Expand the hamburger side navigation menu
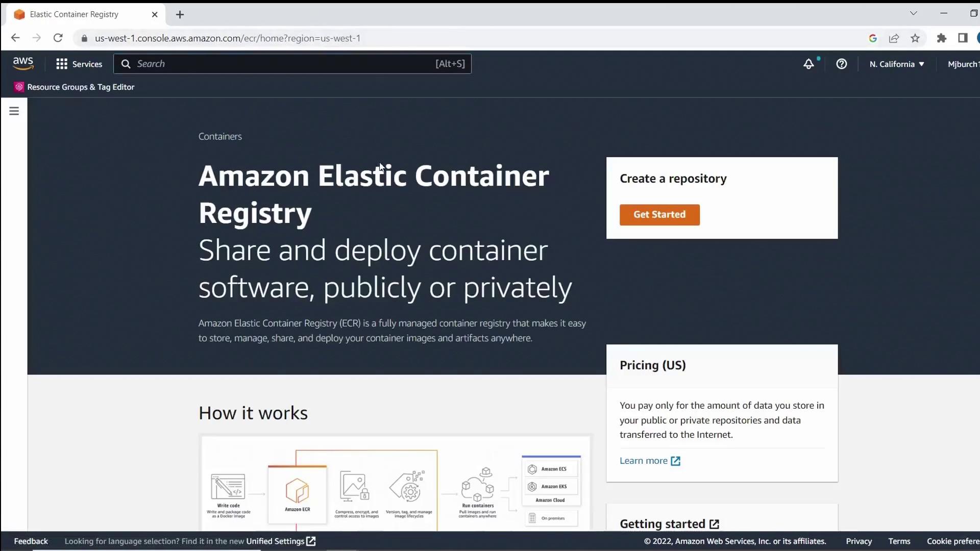The image size is (980, 551). [x=14, y=111]
